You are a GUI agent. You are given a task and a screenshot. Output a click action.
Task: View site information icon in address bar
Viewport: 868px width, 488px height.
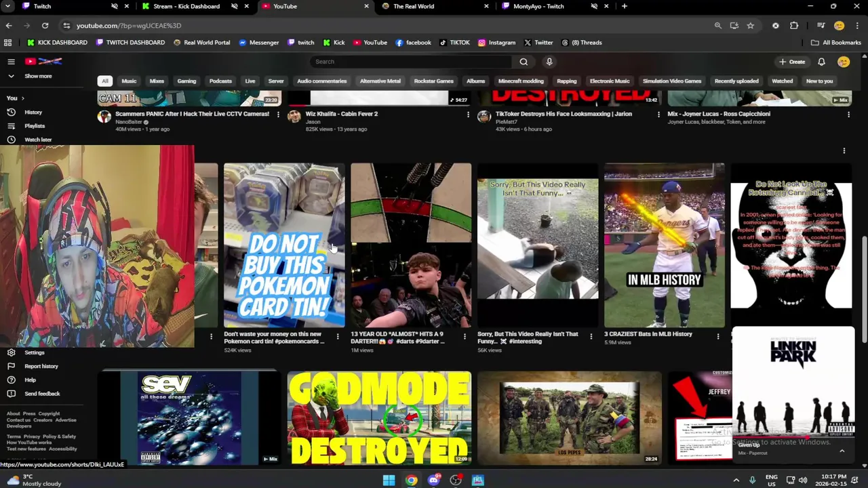pos(66,25)
